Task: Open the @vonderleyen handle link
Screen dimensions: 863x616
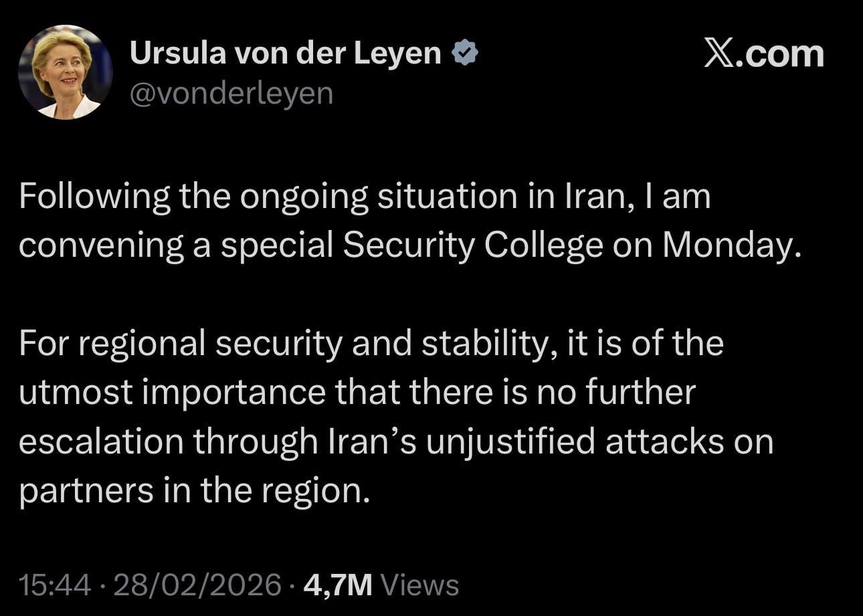Action: coord(231,94)
